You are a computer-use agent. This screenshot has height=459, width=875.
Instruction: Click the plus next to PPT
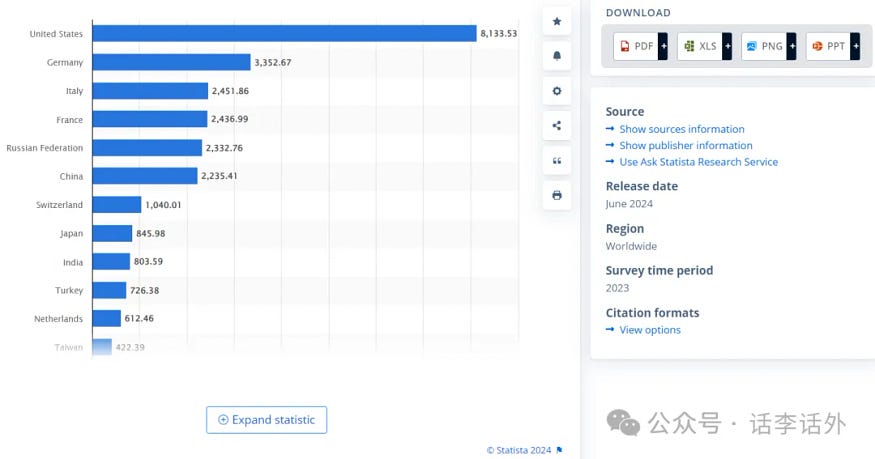click(855, 46)
